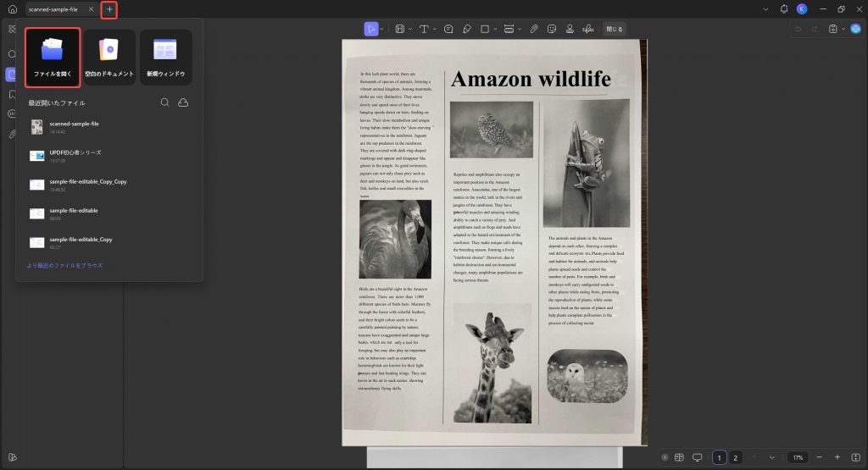This screenshot has width=868, height=470.
Task: Start slideshow presentation mode icon
Action: click(698, 457)
